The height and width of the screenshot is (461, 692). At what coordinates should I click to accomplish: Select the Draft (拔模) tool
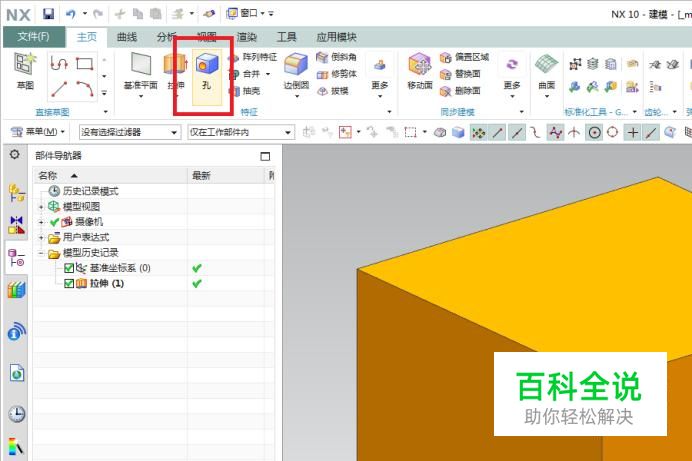[333, 91]
